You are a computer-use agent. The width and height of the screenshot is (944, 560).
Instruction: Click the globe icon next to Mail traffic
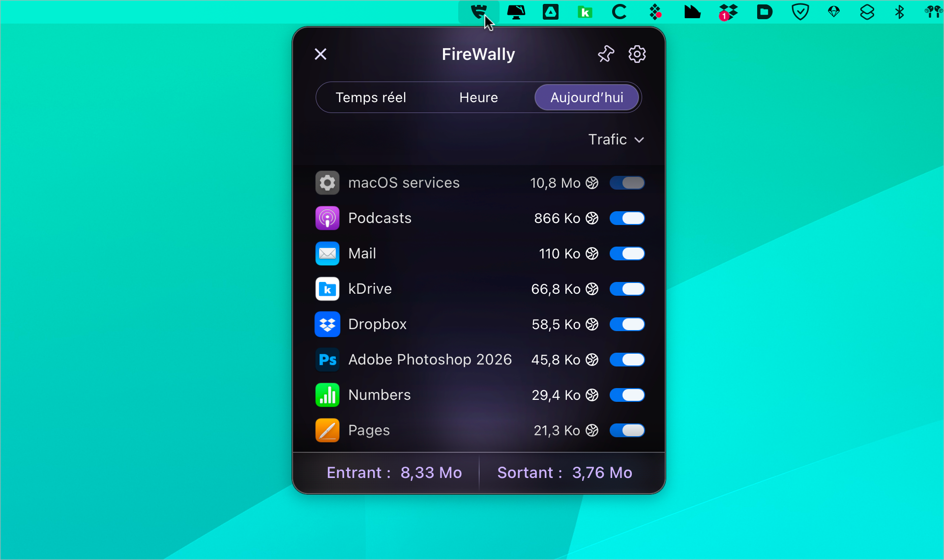[592, 253]
